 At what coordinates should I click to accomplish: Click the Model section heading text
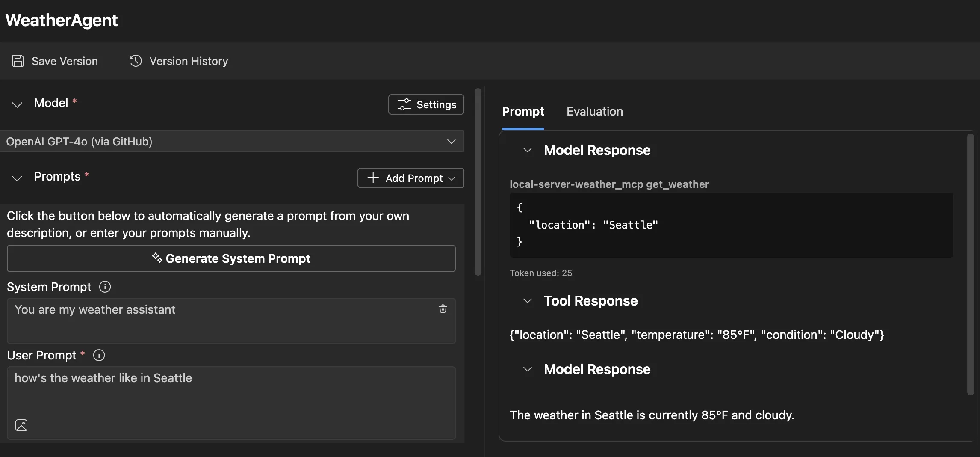click(51, 103)
